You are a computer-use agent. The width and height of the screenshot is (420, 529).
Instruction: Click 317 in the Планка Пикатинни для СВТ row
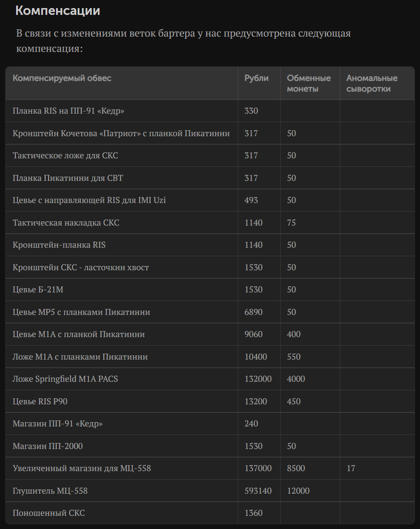click(251, 178)
